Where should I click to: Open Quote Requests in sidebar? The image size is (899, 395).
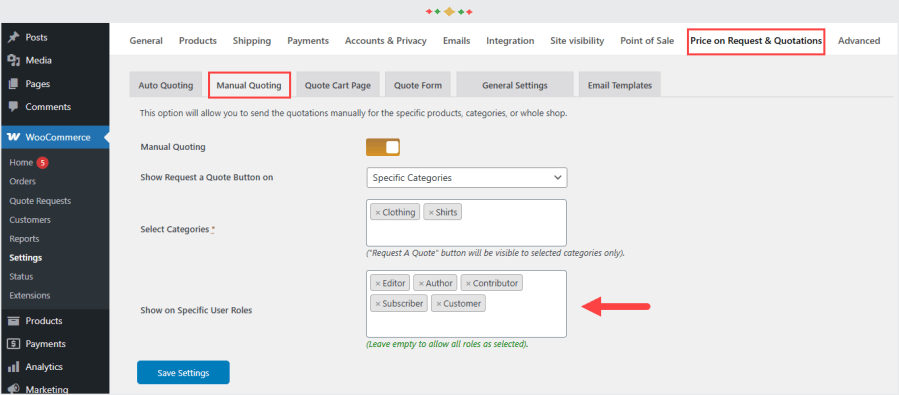coord(40,201)
